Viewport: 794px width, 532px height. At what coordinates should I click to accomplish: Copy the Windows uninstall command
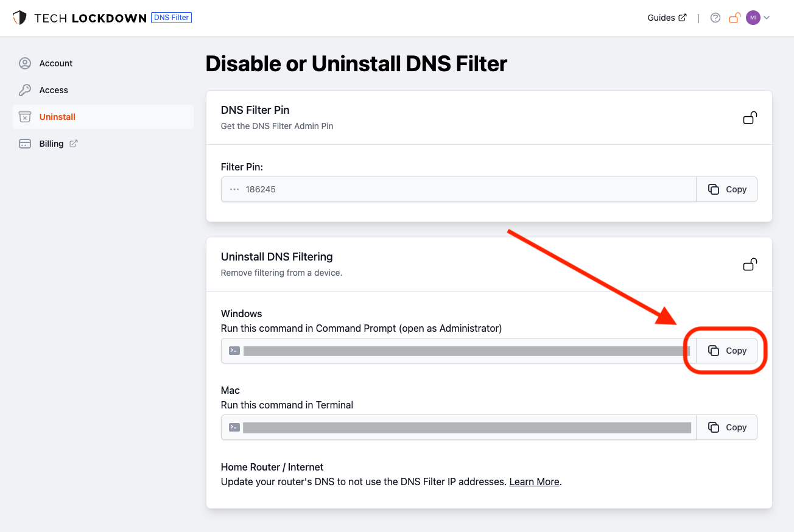click(727, 351)
